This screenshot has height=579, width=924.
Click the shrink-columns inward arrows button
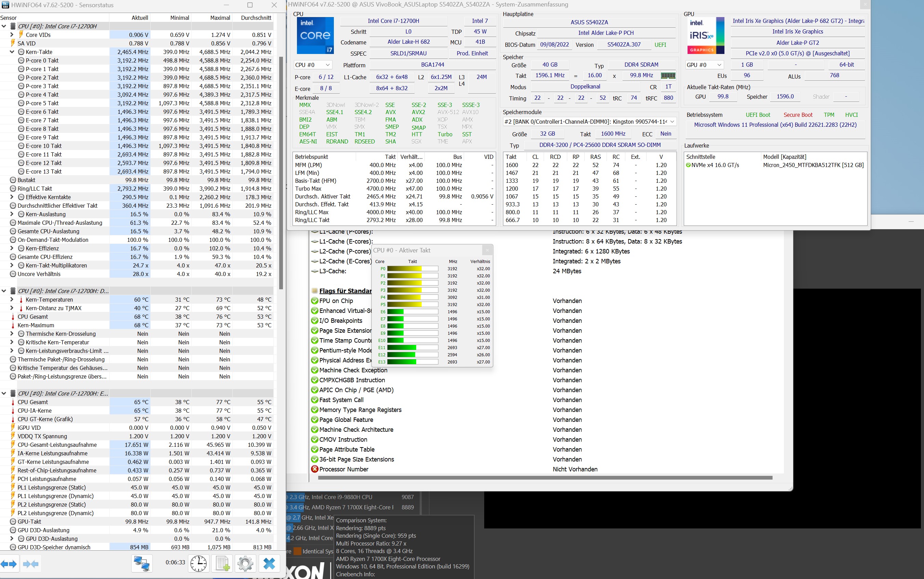pyautogui.click(x=31, y=564)
